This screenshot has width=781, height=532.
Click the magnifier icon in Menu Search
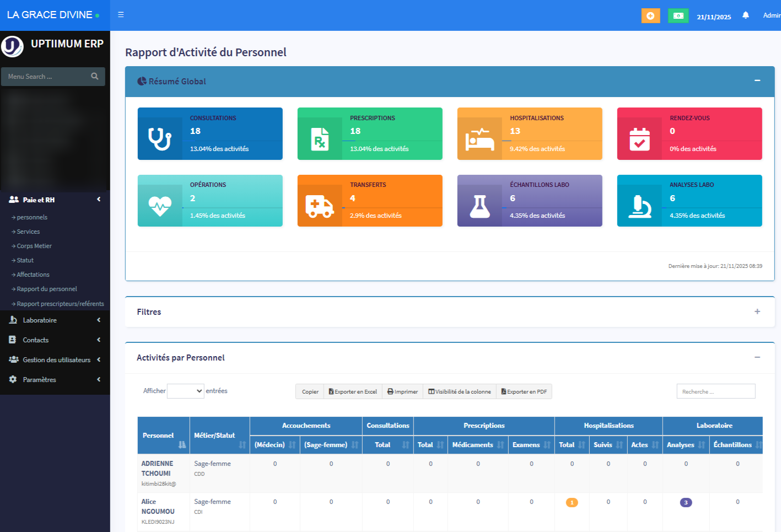click(95, 76)
